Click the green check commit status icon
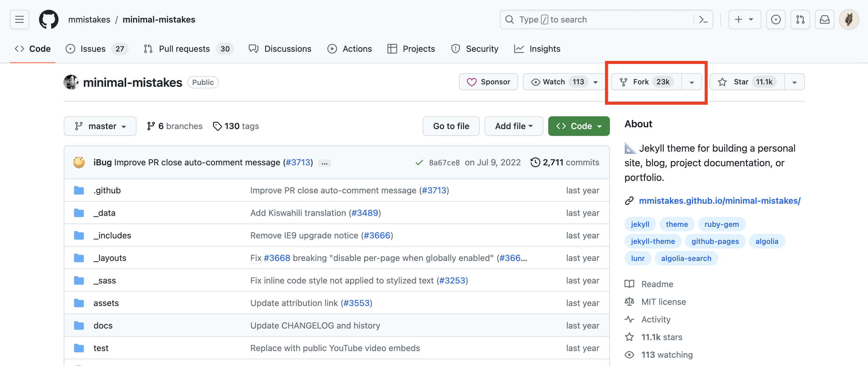 pyautogui.click(x=419, y=163)
